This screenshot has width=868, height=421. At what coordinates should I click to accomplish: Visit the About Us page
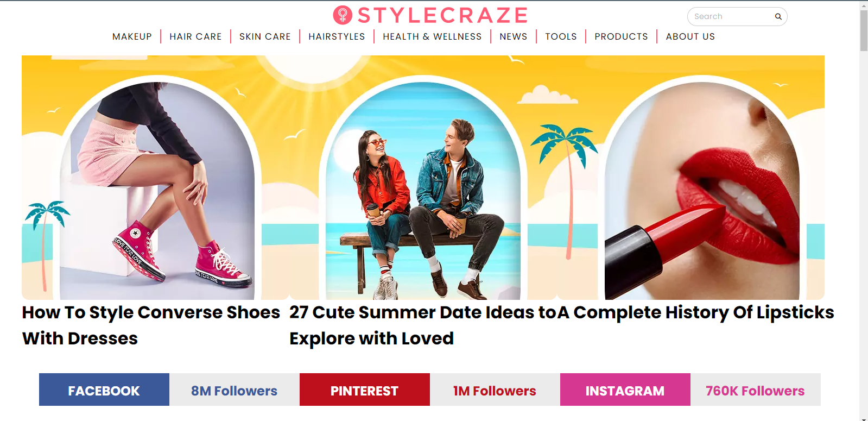click(690, 36)
